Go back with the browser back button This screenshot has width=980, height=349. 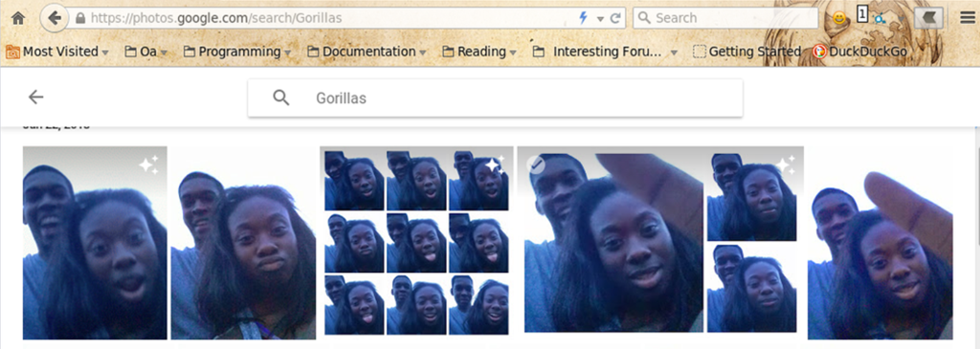(x=54, y=18)
